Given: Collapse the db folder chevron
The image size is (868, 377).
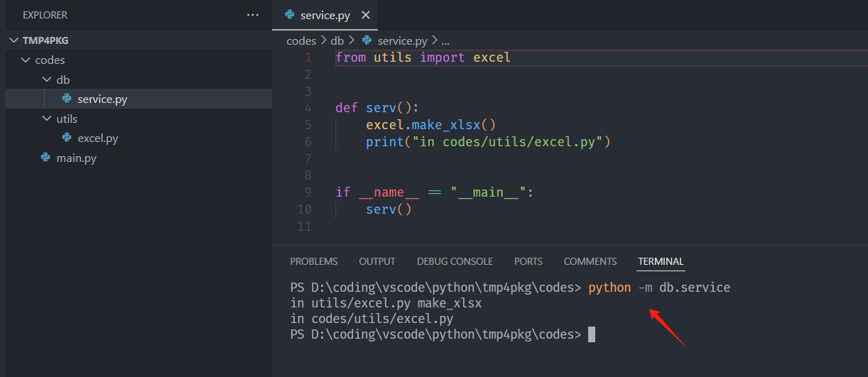Looking at the screenshot, I should click(x=47, y=80).
